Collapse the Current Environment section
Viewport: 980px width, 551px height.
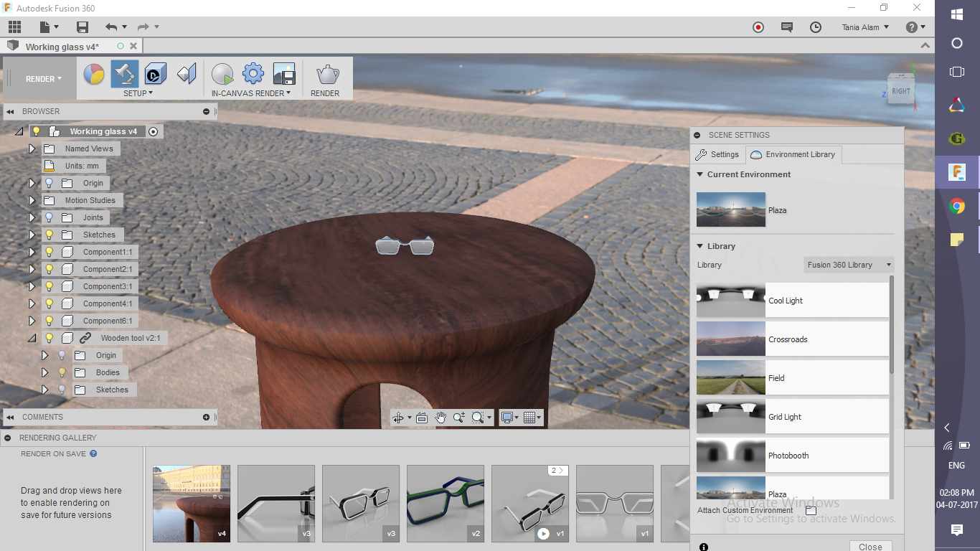(700, 174)
